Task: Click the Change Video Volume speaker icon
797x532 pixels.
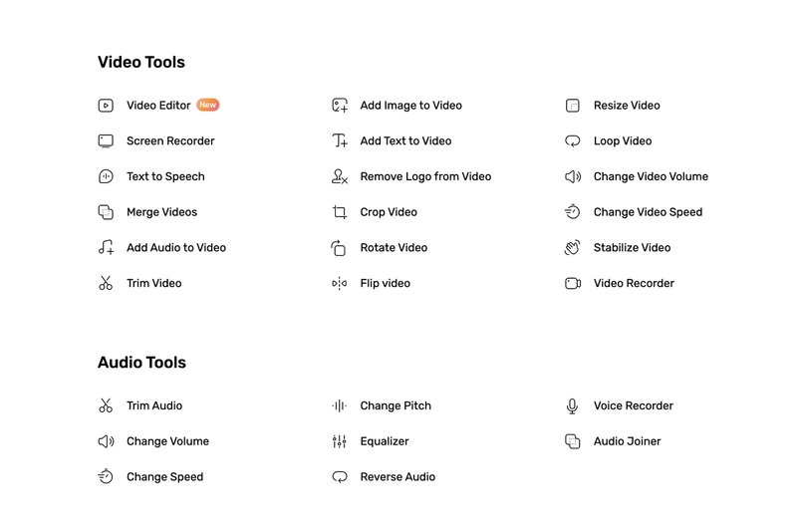Action: coord(573,176)
